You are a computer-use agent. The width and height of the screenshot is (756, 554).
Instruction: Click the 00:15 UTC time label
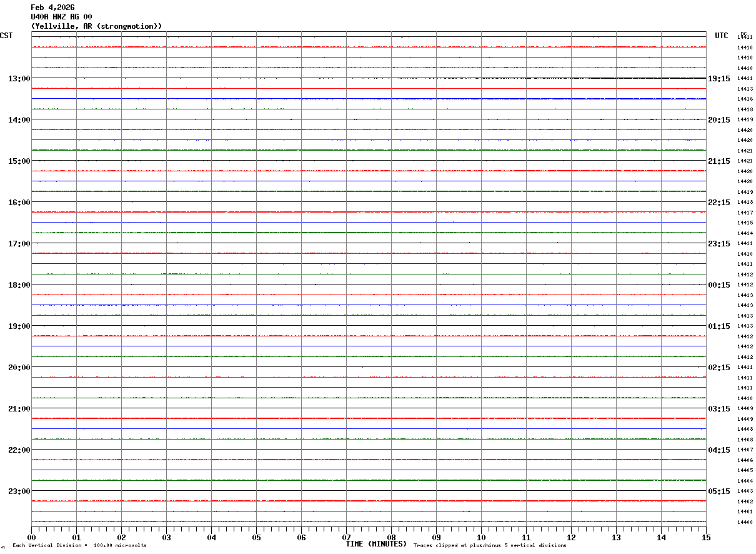[x=719, y=285]
